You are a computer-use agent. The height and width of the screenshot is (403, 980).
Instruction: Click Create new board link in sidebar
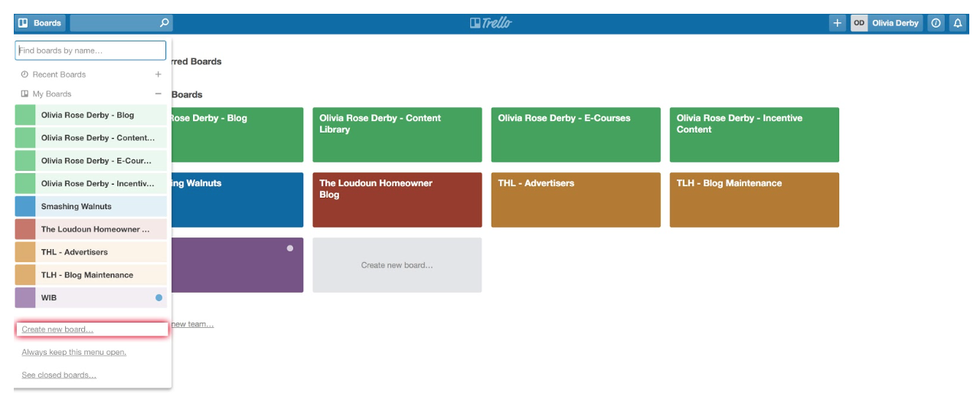(x=58, y=329)
